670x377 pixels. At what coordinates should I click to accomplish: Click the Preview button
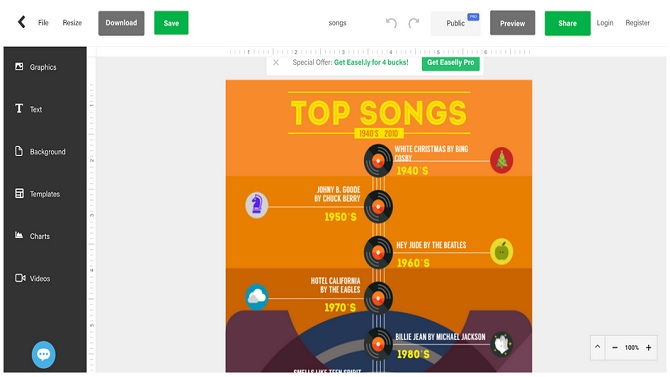click(512, 23)
